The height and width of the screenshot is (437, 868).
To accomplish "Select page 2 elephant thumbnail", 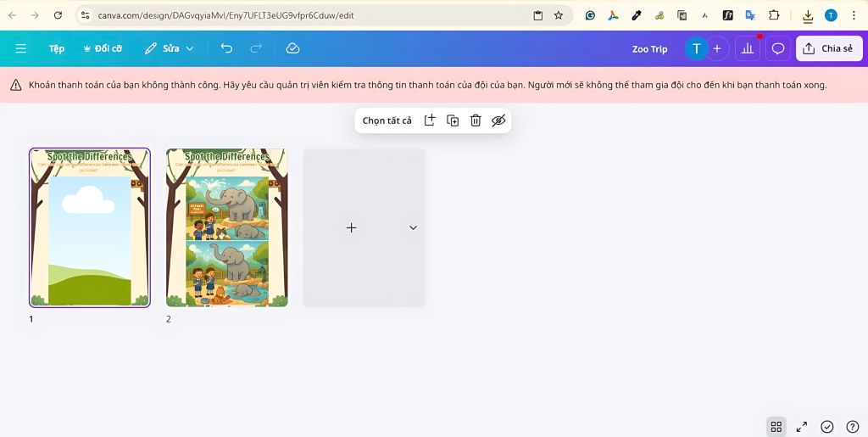I will tap(226, 227).
